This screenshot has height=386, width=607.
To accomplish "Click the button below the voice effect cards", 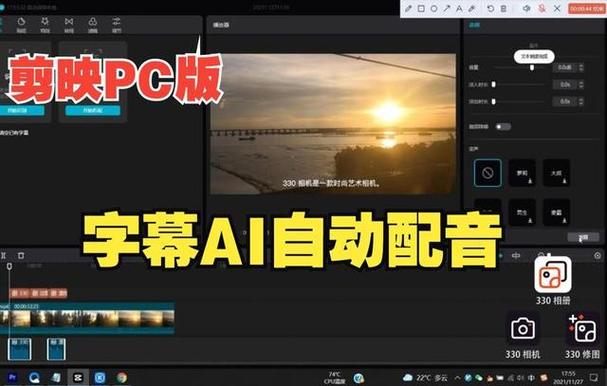I will (583, 237).
